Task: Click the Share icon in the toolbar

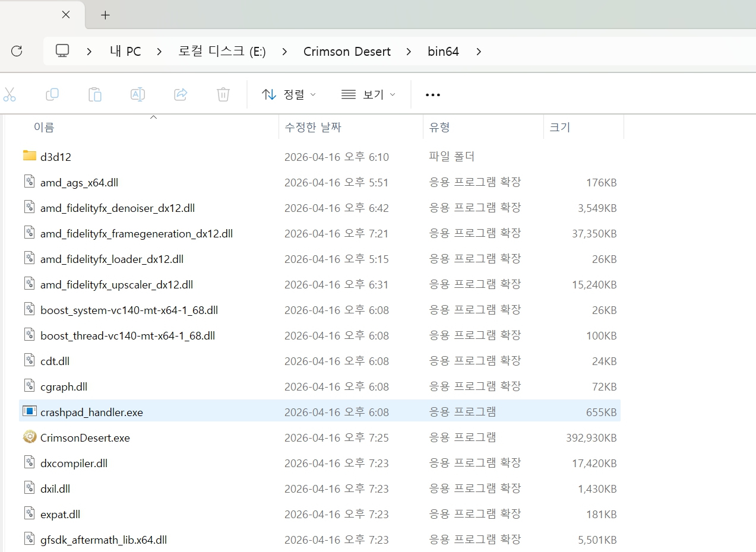Action: pyautogui.click(x=181, y=94)
